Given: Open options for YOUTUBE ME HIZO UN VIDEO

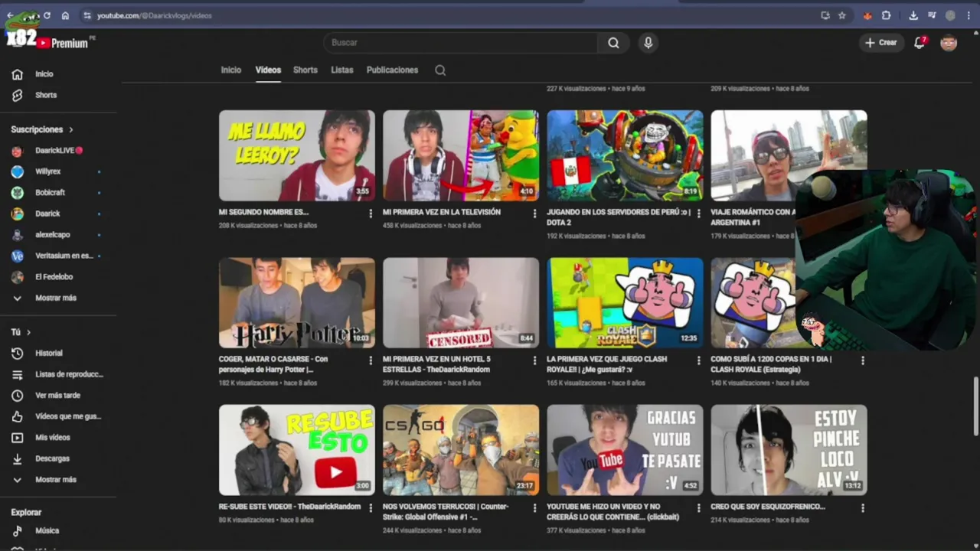Looking at the screenshot, I should point(698,508).
